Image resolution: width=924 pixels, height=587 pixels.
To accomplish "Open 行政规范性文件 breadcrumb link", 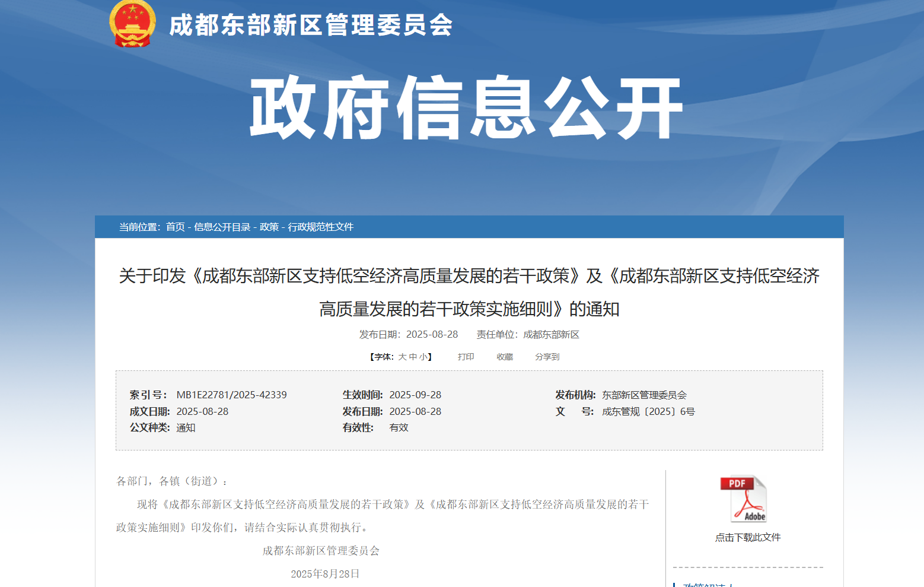I will pyautogui.click(x=320, y=227).
